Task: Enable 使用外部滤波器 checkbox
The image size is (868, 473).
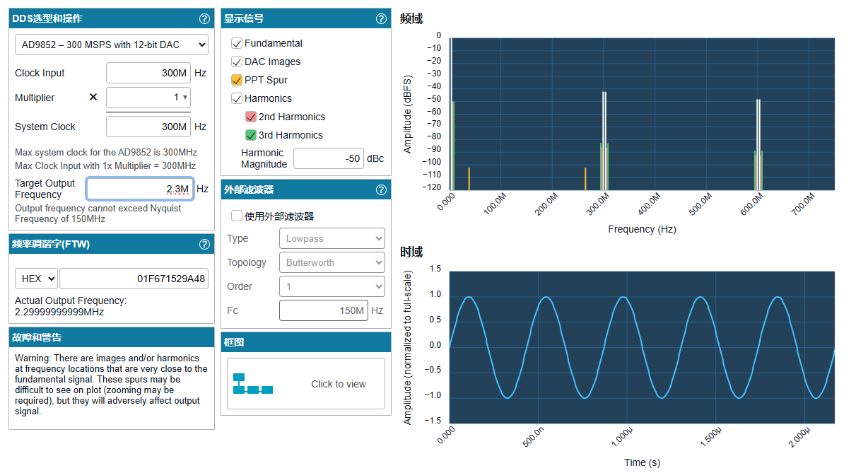Action: [x=237, y=216]
